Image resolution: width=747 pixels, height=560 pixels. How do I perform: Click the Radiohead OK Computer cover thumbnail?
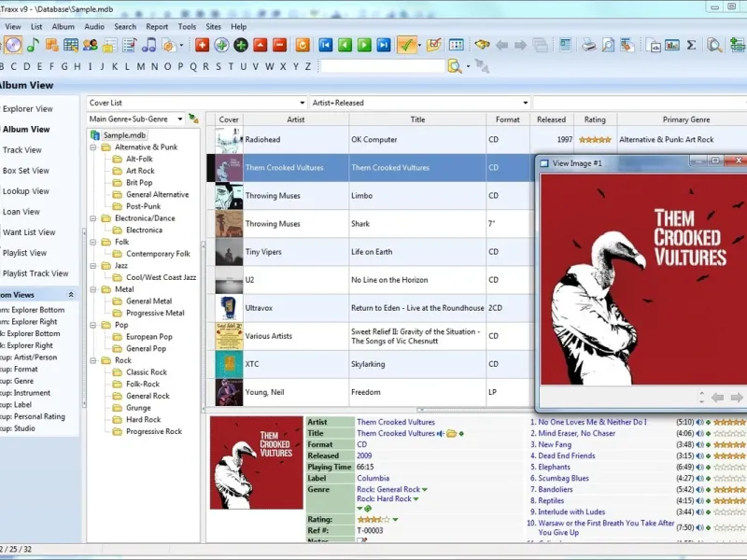(x=229, y=140)
